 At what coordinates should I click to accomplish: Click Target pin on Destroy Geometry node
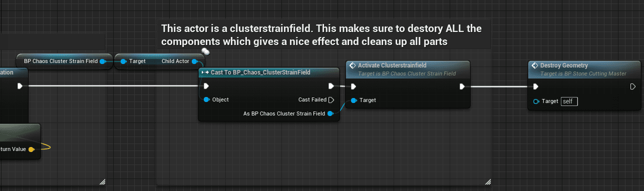tap(536, 101)
